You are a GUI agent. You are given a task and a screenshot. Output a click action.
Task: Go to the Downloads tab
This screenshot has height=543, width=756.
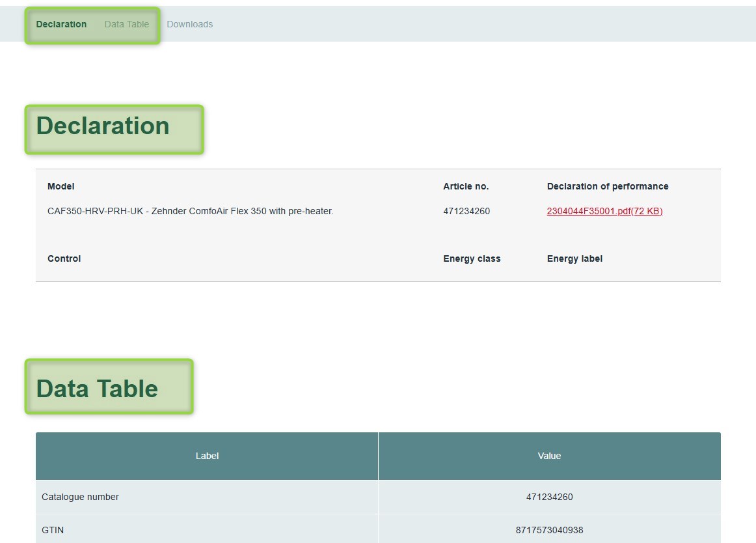click(x=190, y=24)
